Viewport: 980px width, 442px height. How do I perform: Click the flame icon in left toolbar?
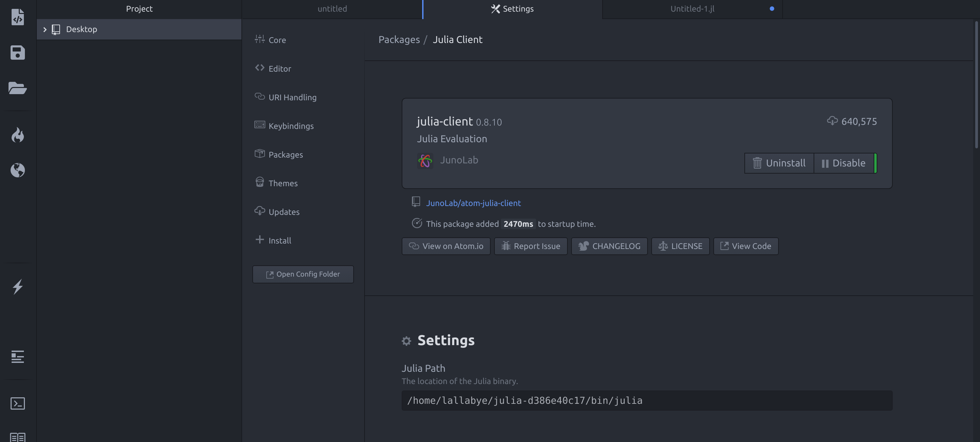[x=17, y=135]
